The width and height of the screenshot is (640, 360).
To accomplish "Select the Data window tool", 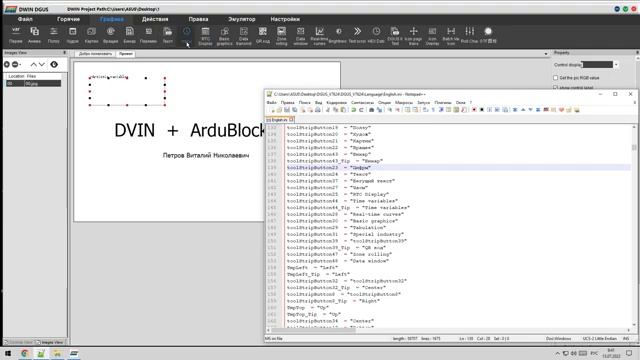I will [x=300, y=36].
